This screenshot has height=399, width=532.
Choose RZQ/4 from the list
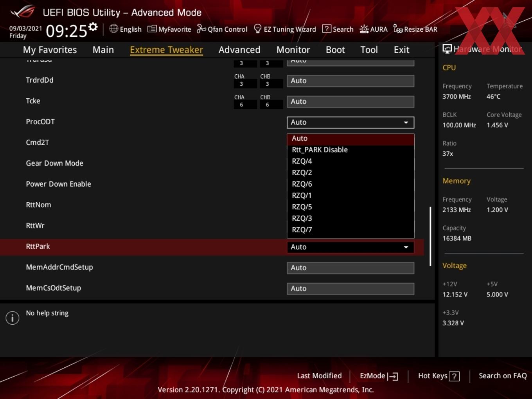[x=350, y=161]
